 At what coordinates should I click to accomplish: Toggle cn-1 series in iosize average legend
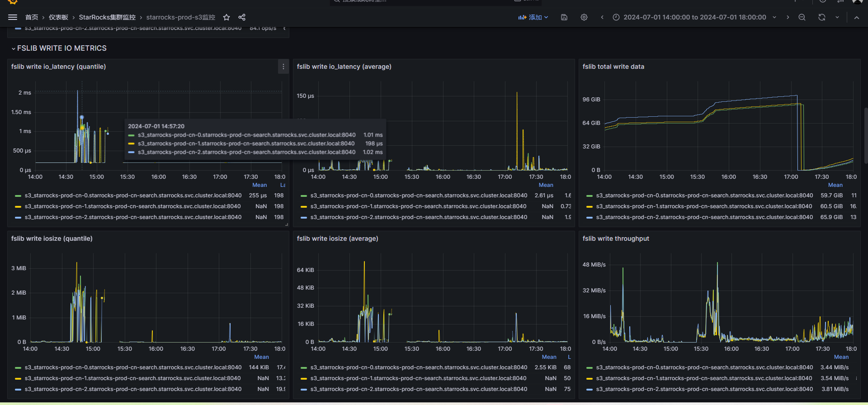419,378
